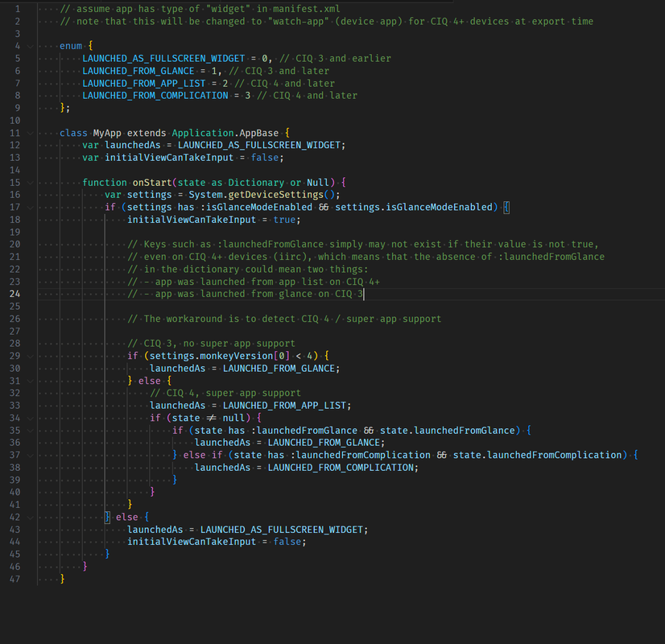
Task: Click LAUNCHED_FROM_GLANCE enum member on line 6
Action: [x=138, y=71]
